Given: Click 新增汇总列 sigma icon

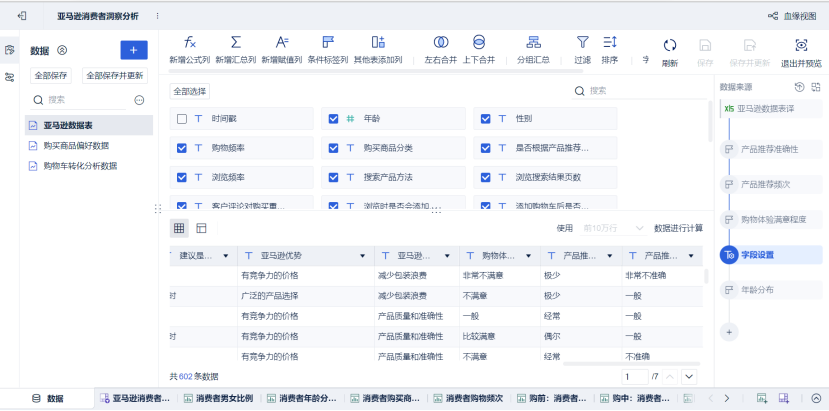Looking at the screenshot, I should pyautogui.click(x=236, y=43).
